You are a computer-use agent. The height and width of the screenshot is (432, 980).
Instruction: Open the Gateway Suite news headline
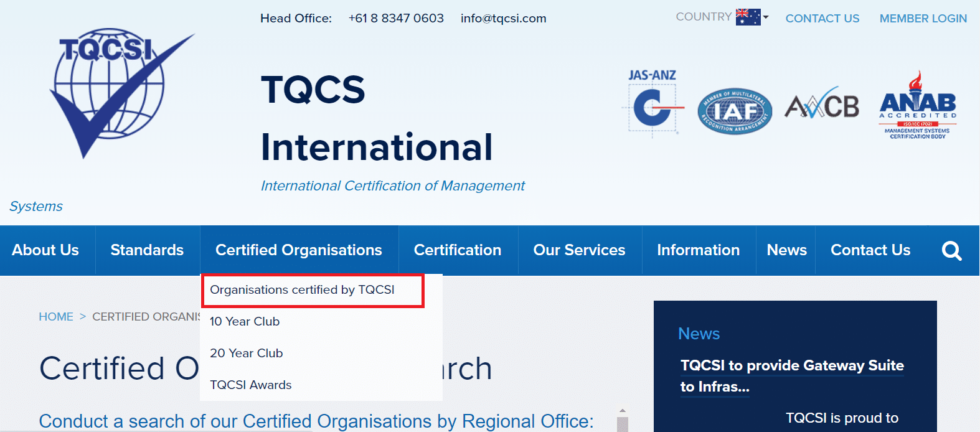click(x=792, y=376)
